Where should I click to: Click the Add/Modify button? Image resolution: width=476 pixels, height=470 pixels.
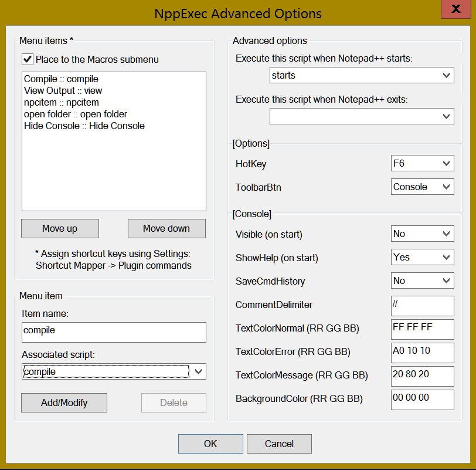point(64,403)
